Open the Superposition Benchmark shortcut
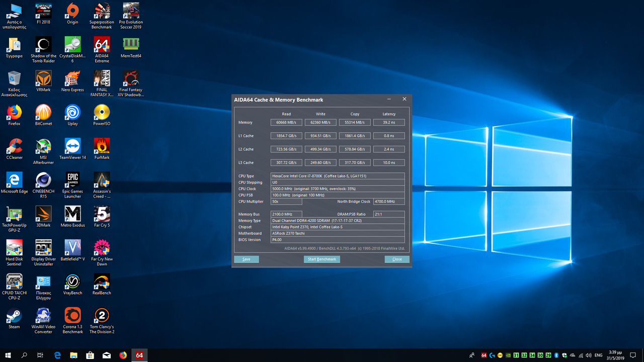This screenshot has width=644, height=362. click(x=102, y=16)
